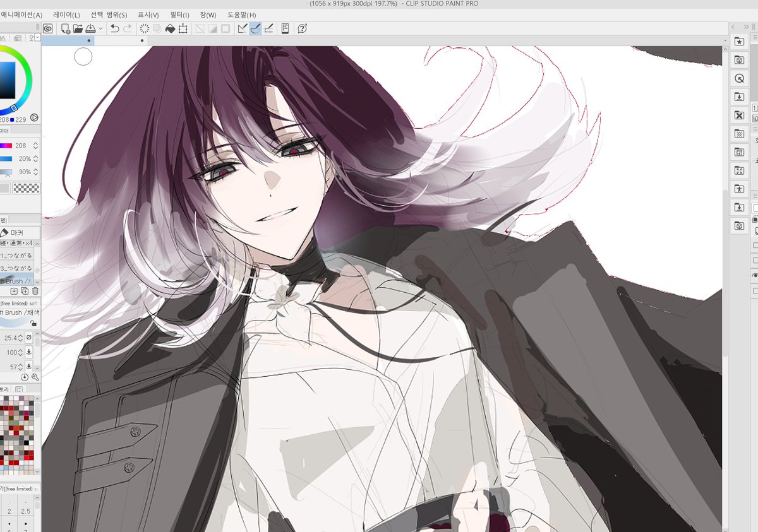The width and height of the screenshot is (758, 532).
Task: Click Scale/Rotate transform icon
Action: [x=183, y=28]
